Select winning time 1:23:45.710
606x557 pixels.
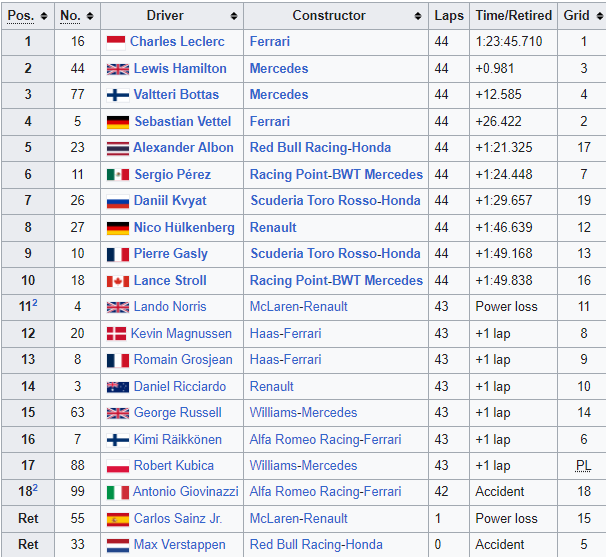click(509, 41)
